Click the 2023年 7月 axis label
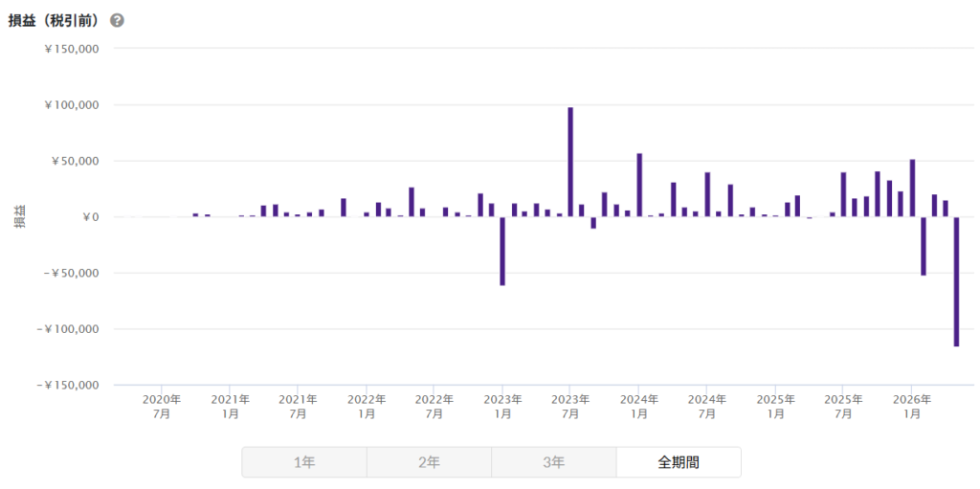Viewport: 980px width, 489px height. [x=570, y=406]
